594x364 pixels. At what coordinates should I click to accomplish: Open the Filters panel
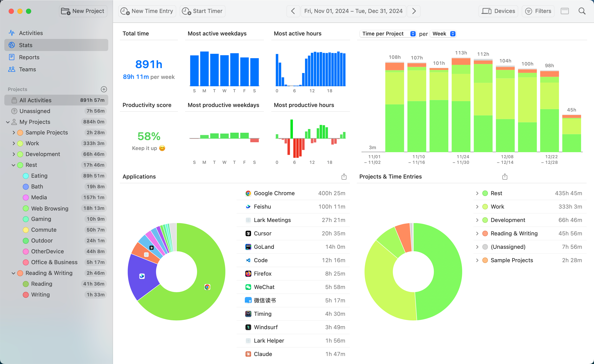538,11
